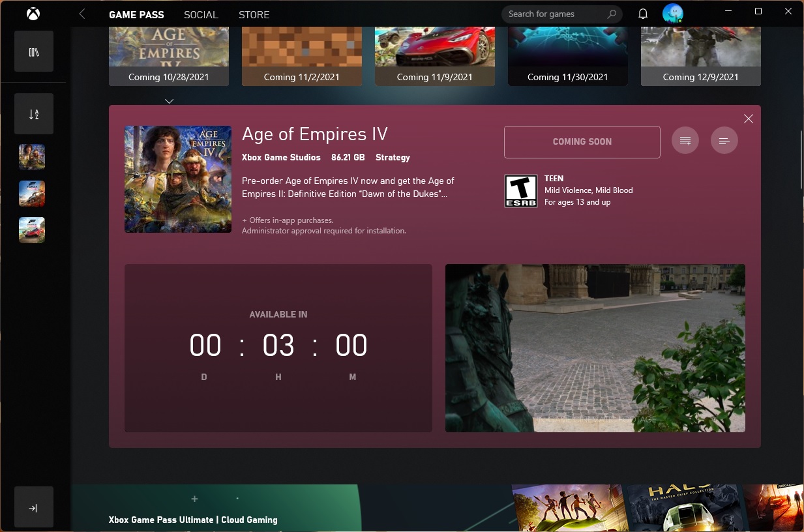
Task: Open the Coming 10/28/2021 game card
Action: (x=169, y=56)
